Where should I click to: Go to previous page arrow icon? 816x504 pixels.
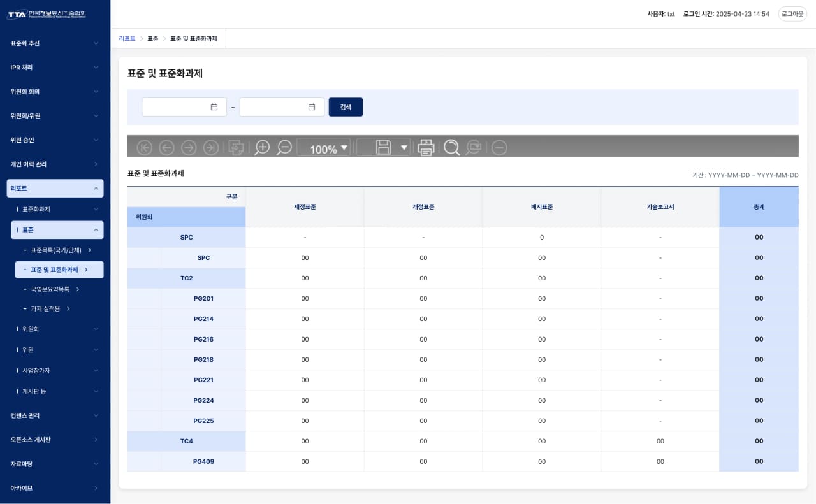(x=166, y=148)
